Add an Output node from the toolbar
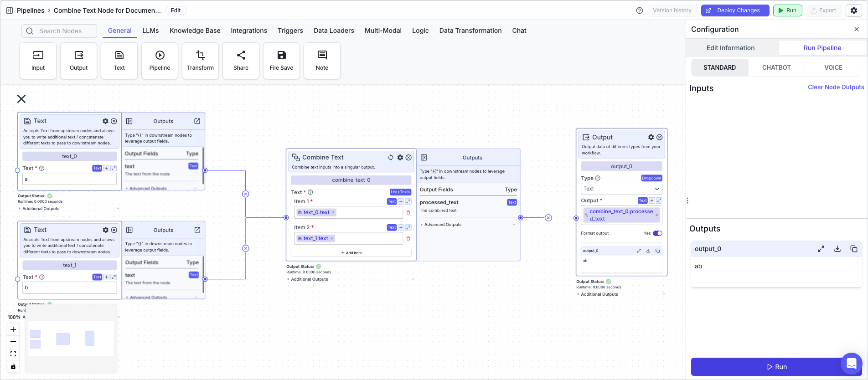 point(78,61)
